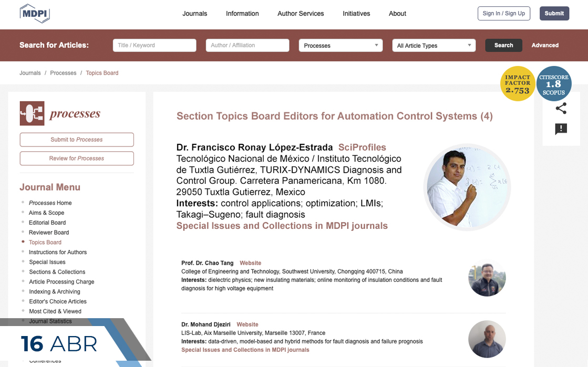Open Editorial Board in the journal menu
Screen dimensions: 588x367
tap(47, 223)
